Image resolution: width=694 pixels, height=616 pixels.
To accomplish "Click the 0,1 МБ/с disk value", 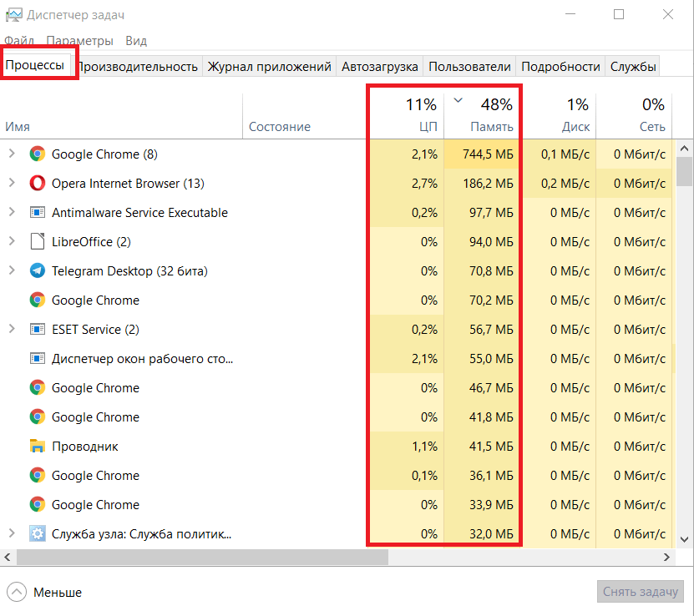I will point(565,154).
